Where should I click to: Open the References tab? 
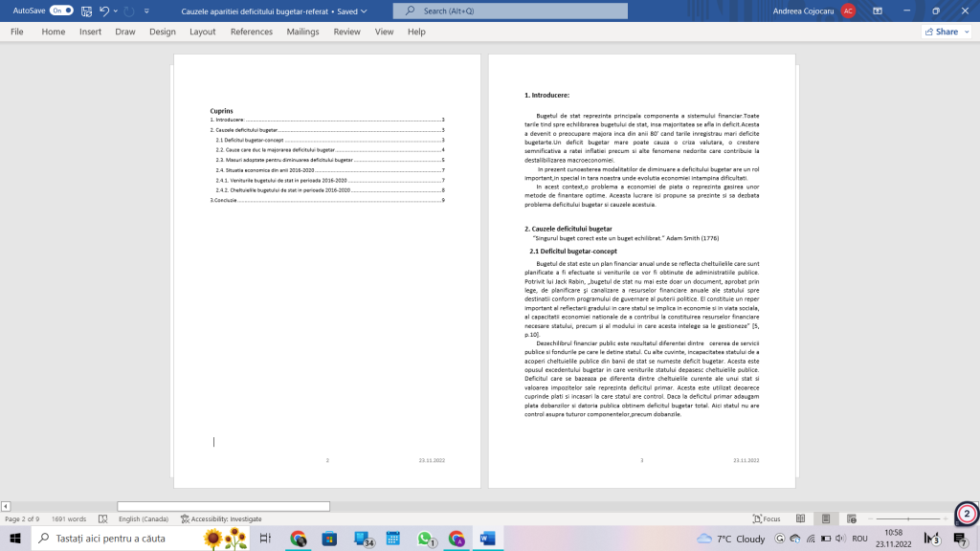251,32
